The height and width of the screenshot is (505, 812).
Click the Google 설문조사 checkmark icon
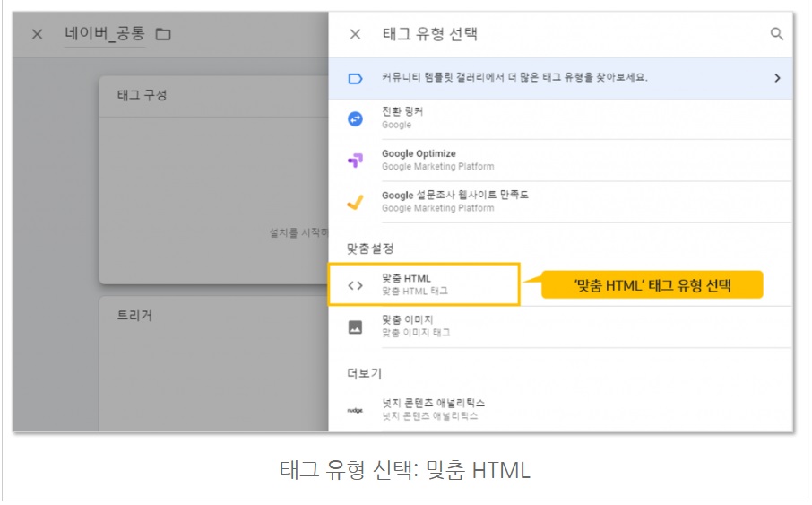coord(355,202)
